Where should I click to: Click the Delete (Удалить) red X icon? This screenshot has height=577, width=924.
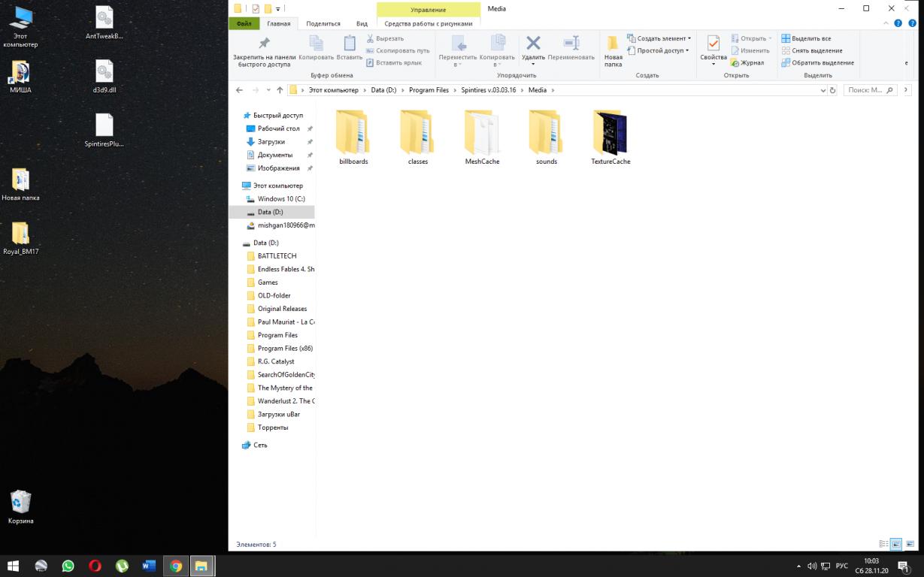[533, 44]
